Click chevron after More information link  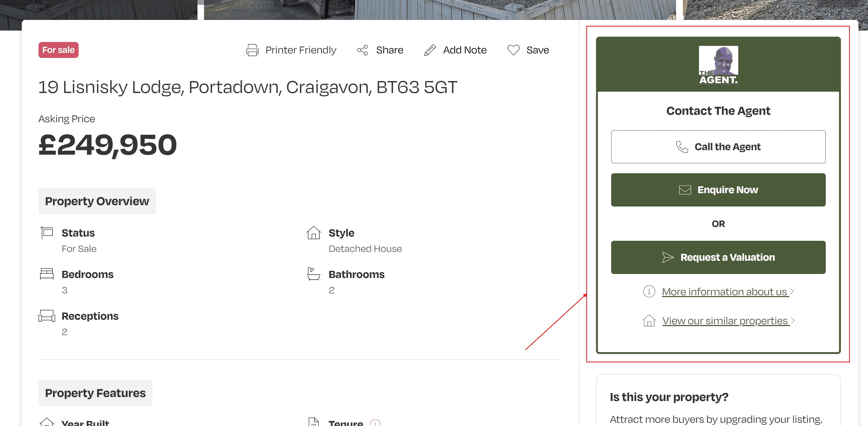point(792,292)
